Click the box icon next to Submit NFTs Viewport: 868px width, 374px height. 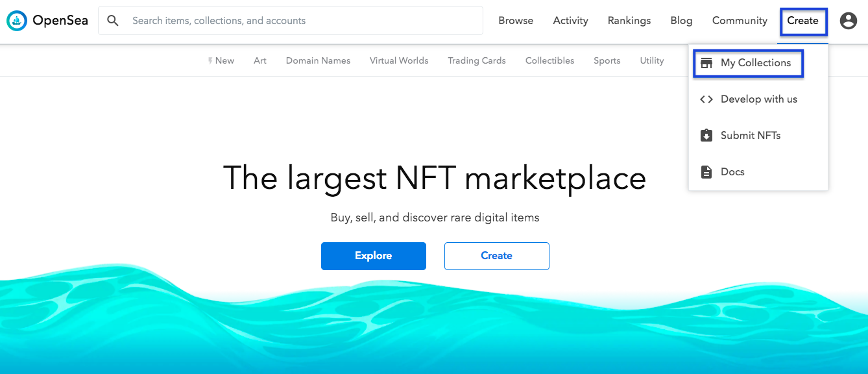[x=706, y=135]
